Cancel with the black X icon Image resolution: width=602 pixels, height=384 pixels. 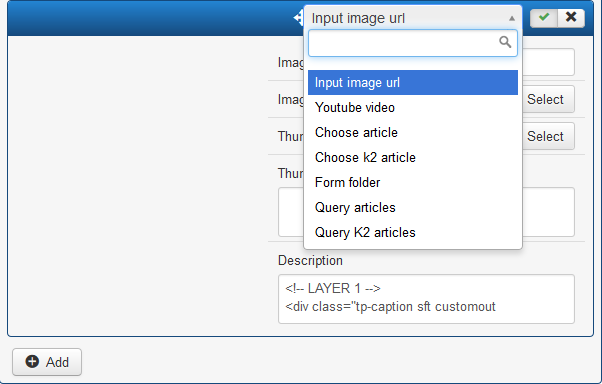tap(571, 17)
